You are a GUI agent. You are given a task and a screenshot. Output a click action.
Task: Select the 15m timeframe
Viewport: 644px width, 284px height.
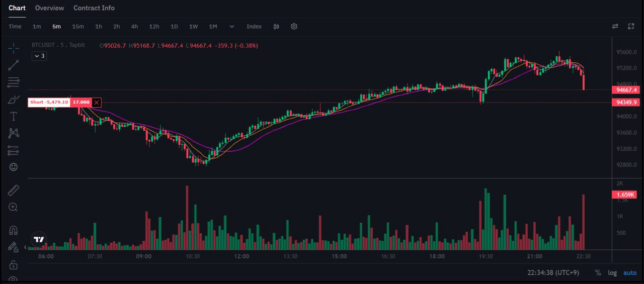[x=78, y=27]
